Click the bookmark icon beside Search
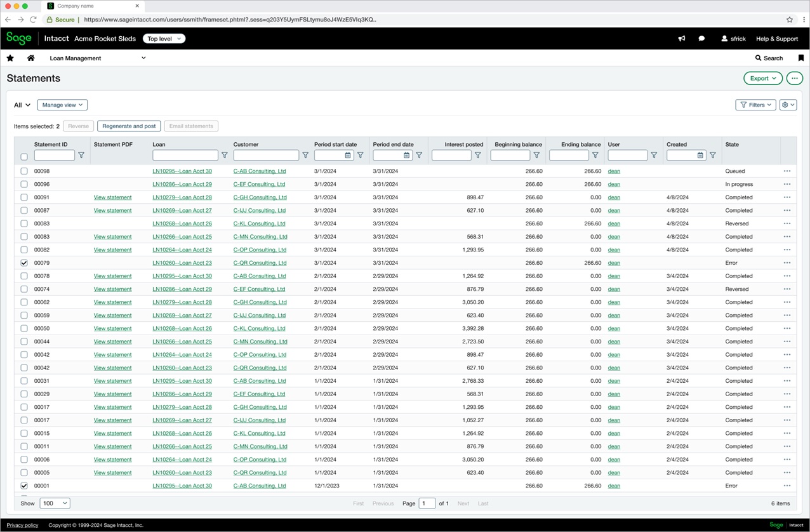Viewport: 810px width, 532px height. click(800, 58)
